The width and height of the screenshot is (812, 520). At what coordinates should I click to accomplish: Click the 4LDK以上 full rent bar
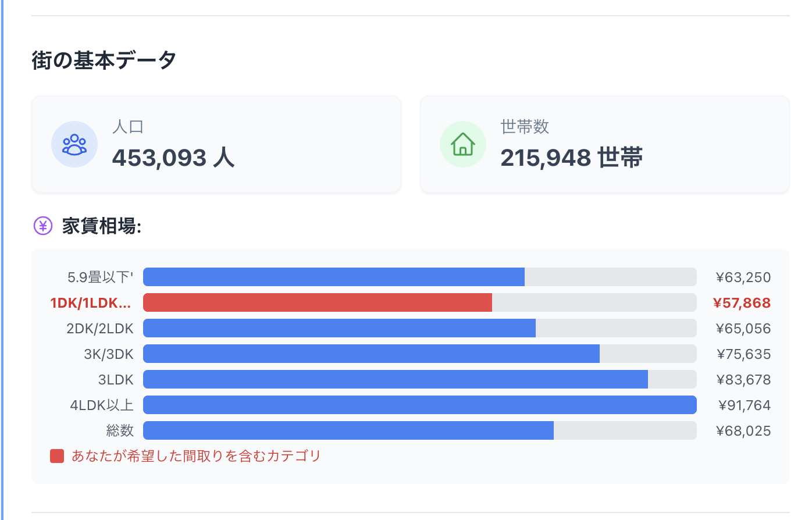(x=419, y=405)
